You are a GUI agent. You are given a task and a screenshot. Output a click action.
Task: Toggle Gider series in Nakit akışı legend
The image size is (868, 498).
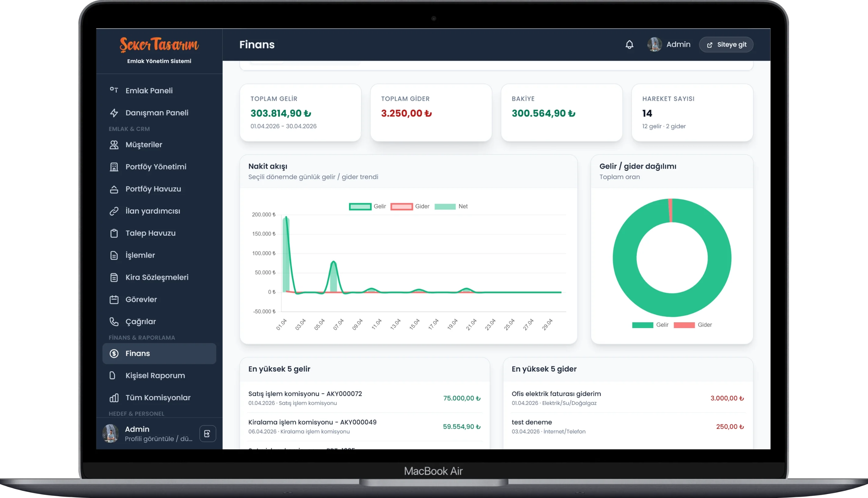[x=410, y=207]
